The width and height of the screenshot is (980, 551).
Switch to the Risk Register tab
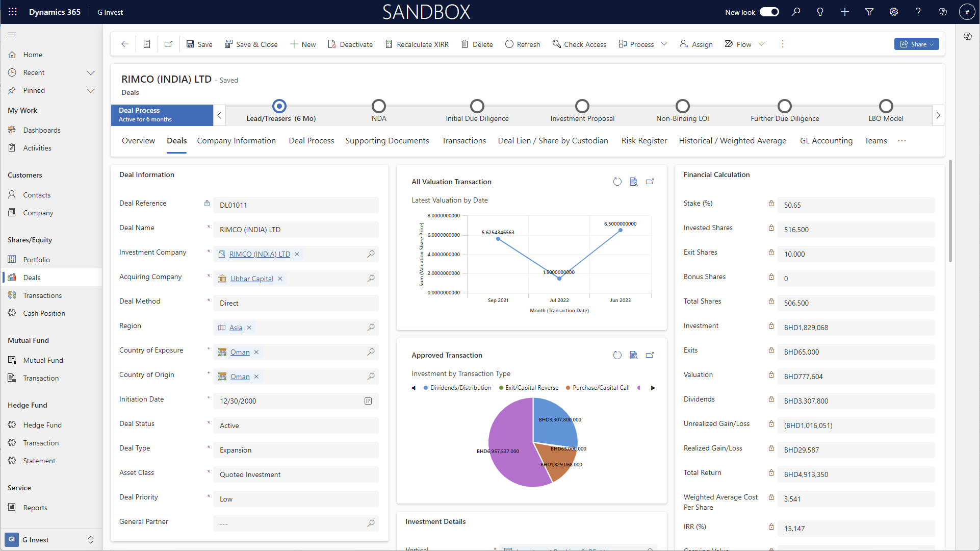tap(643, 141)
